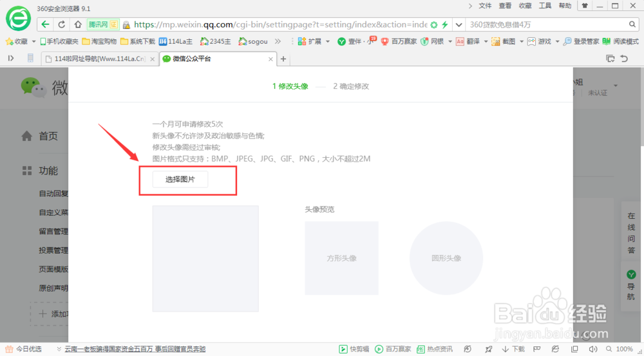Click the restore closed tab undo icon
Screen dimensions: 644x356
624,59
